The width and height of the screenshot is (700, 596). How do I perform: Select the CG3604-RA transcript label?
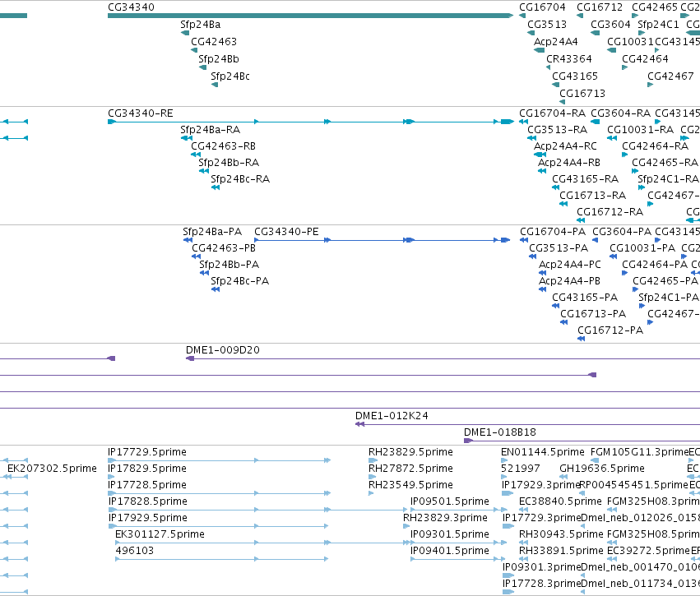(620, 113)
